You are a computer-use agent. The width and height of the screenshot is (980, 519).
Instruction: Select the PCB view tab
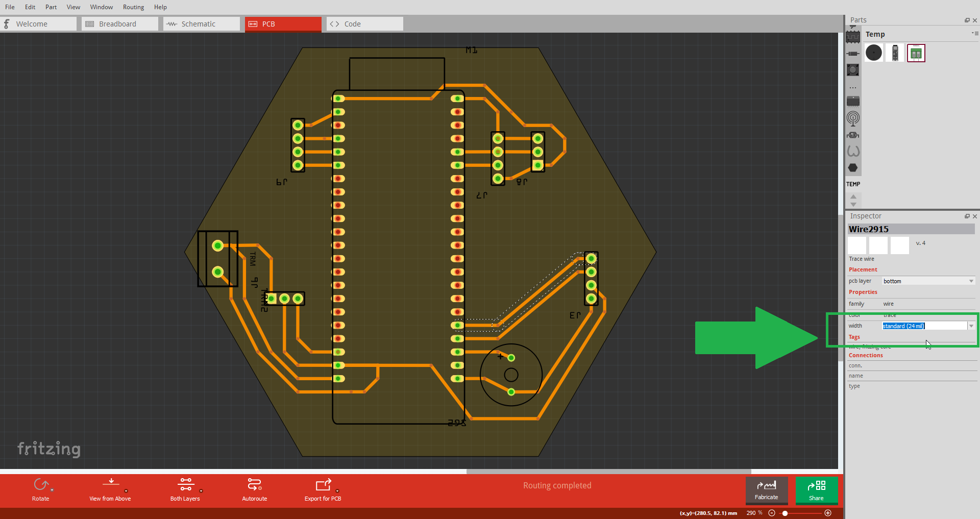coord(283,24)
